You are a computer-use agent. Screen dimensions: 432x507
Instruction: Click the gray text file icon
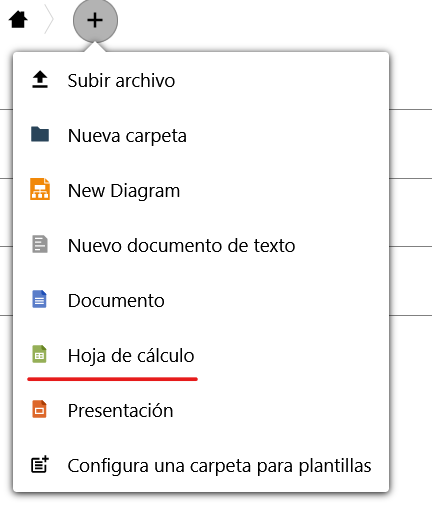point(40,244)
